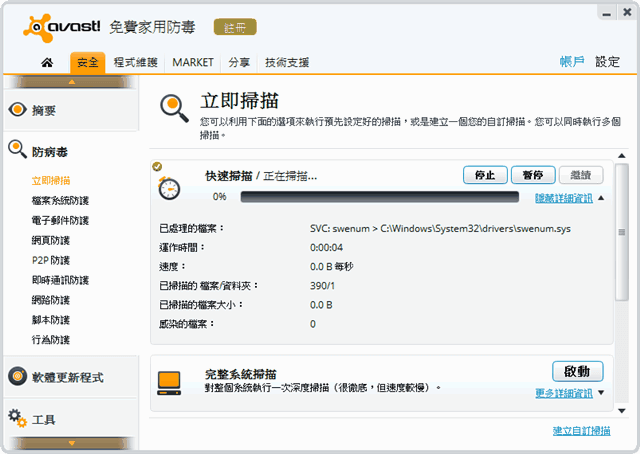Click the 快速掃描 stopwatch icon
Image resolution: width=640 pixels, height=454 pixels.
(x=169, y=188)
